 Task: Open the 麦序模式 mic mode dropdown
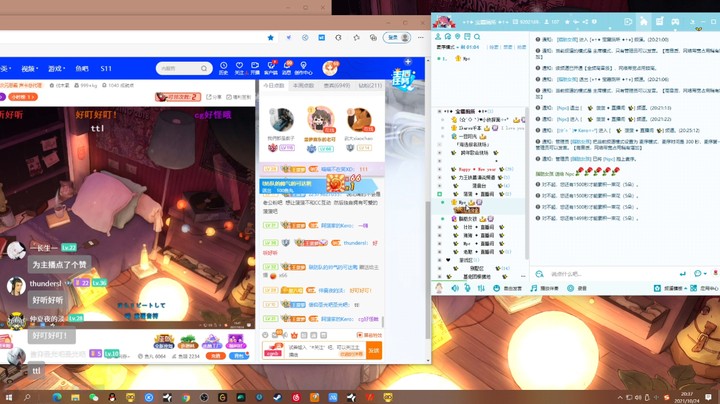449,47
